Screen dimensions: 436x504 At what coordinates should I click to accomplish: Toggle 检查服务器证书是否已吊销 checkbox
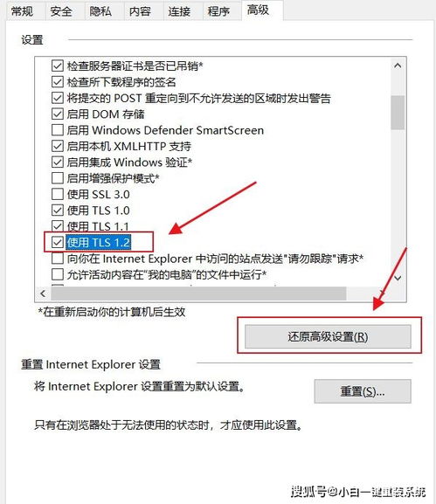click(x=58, y=66)
